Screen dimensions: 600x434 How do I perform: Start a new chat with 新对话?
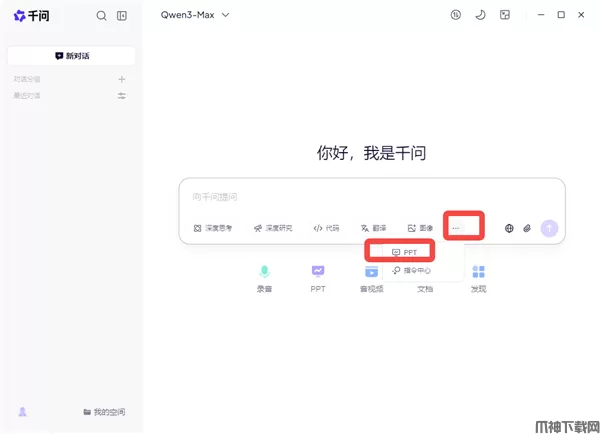[x=72, y=56]
